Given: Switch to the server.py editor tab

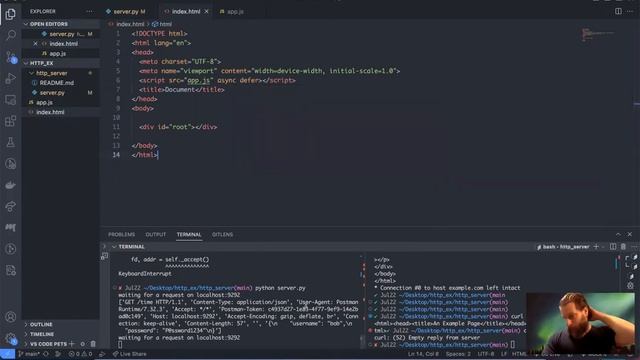Looking at the screenshot, I should click(125, 11).
